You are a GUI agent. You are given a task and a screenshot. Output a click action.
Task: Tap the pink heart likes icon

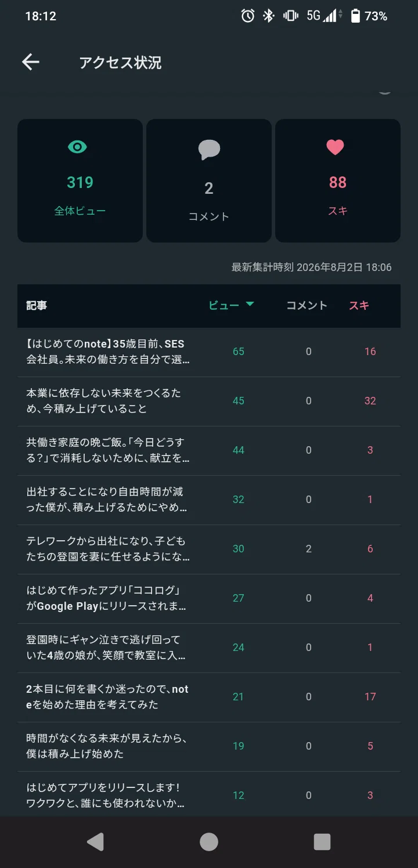336,147
